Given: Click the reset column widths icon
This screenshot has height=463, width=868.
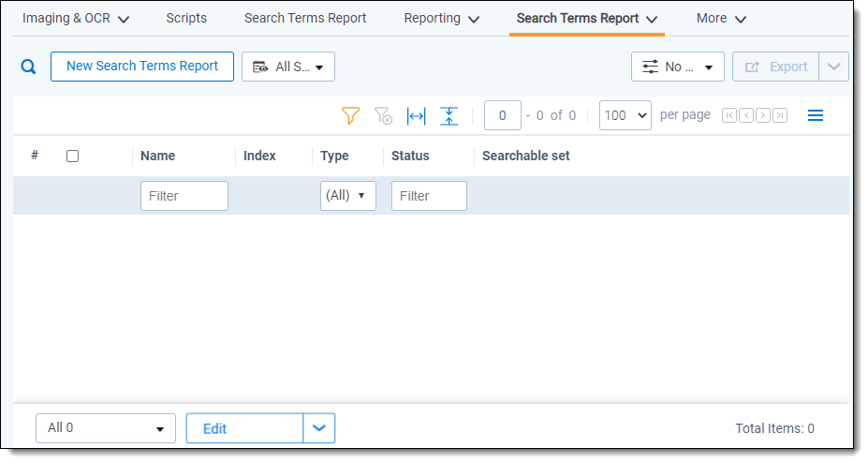Looking at the screenshot, I should click(416, 115).
